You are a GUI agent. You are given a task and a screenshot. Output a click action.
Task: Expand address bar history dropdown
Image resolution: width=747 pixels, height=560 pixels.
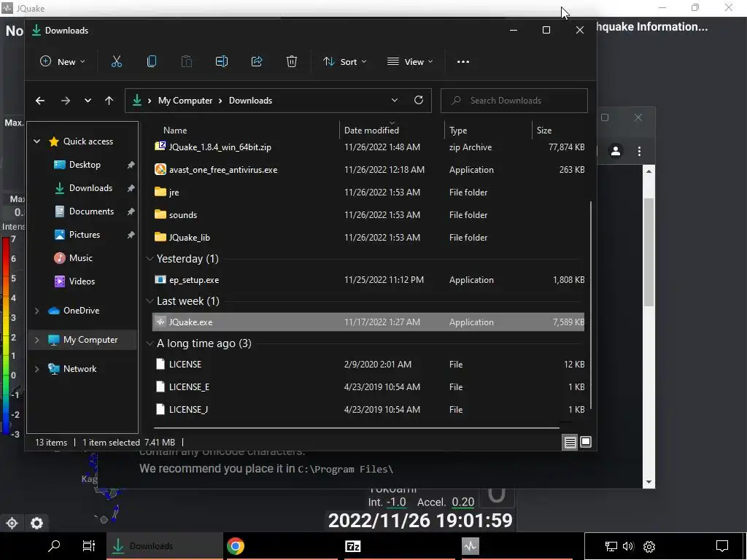click(395, 100)
